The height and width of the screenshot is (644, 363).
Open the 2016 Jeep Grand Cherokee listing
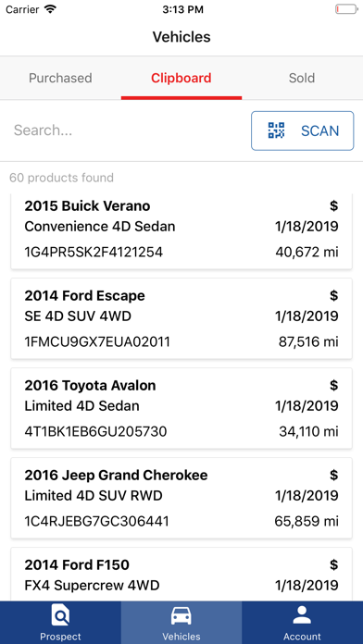(x=181, y=498)
